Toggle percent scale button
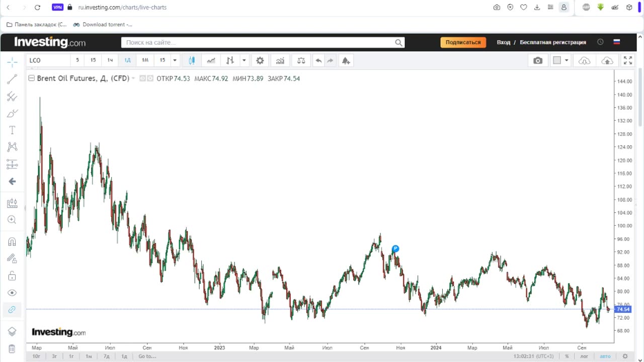 coord(567,356)
